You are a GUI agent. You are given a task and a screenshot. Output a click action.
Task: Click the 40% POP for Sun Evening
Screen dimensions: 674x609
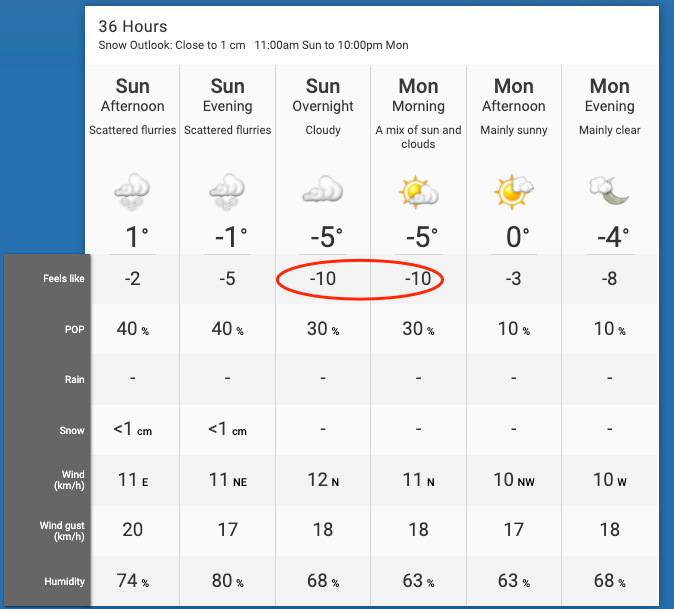[227, 329]
